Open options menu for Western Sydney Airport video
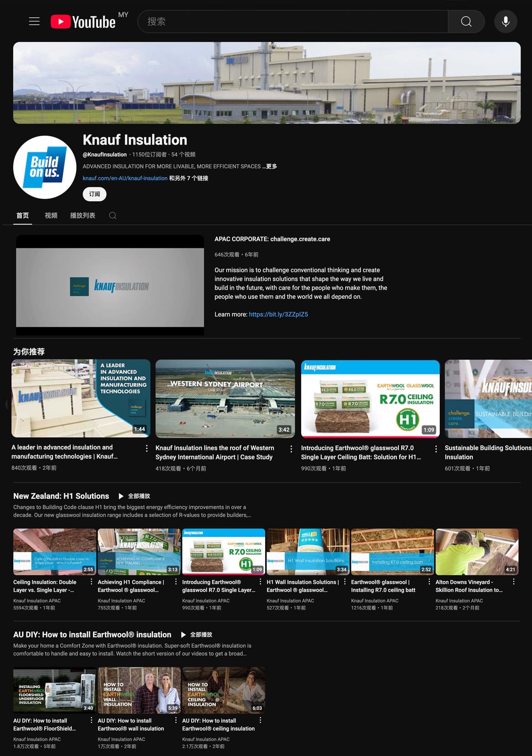This screenshot has height=756, width=532. point(291,449)
